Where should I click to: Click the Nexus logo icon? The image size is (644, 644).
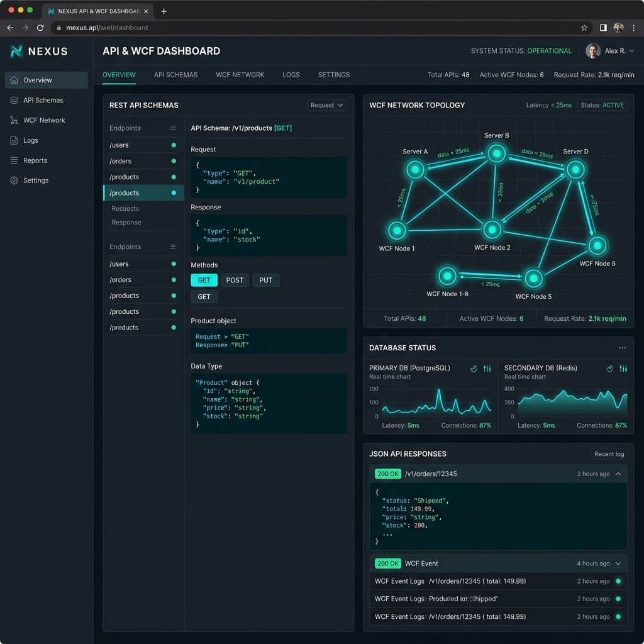pos(16,51)
